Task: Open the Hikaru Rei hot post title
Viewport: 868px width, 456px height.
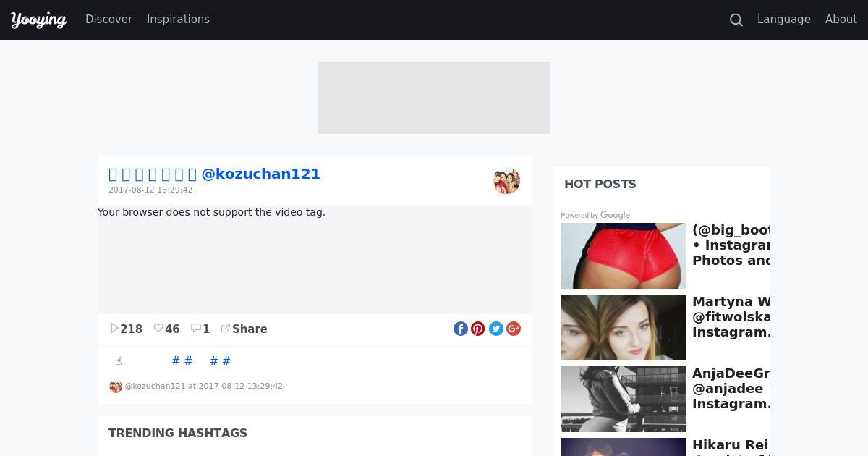Action: pyautogui.click(x=730, y=446)
